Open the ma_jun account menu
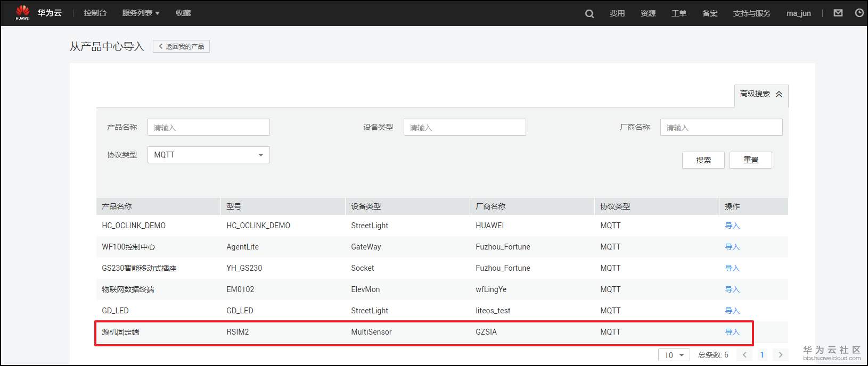Image resolution: width=868 pixels, height=366 pixels. click(x=799, y=13)
